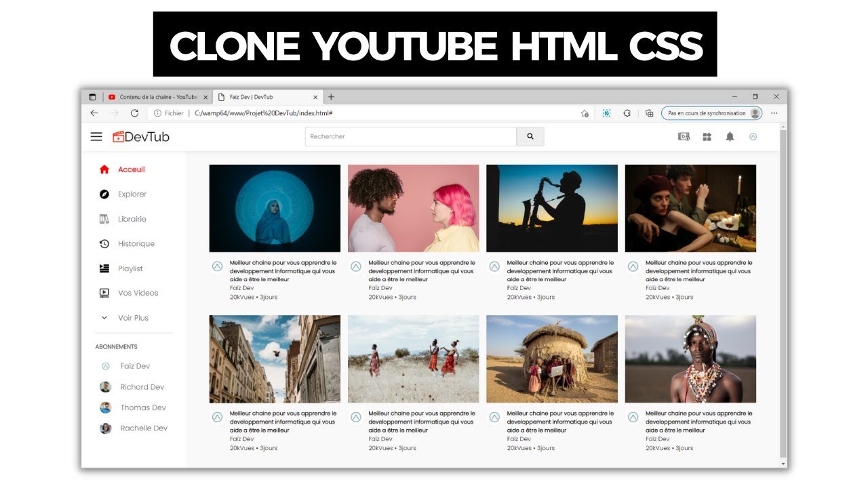The height and width of the screenshot is (488, 868).
Task: Open the browser collections icon
Action: [650, 113]
